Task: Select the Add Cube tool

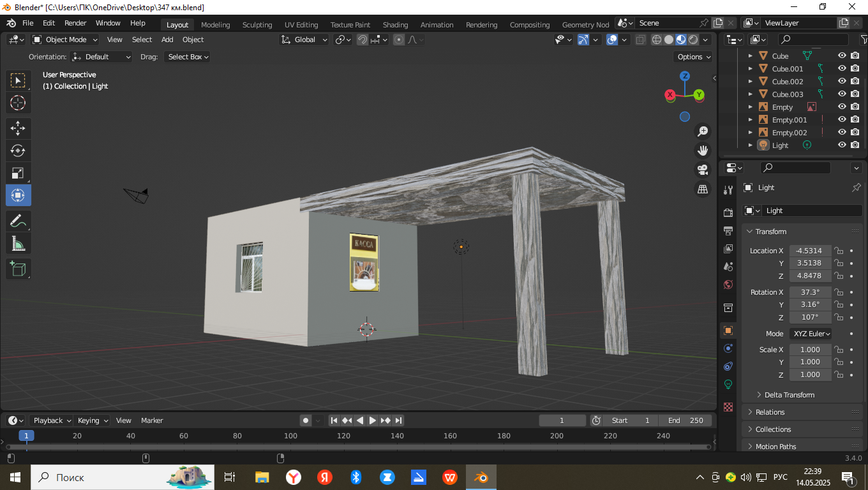Action: click(18, 269)
